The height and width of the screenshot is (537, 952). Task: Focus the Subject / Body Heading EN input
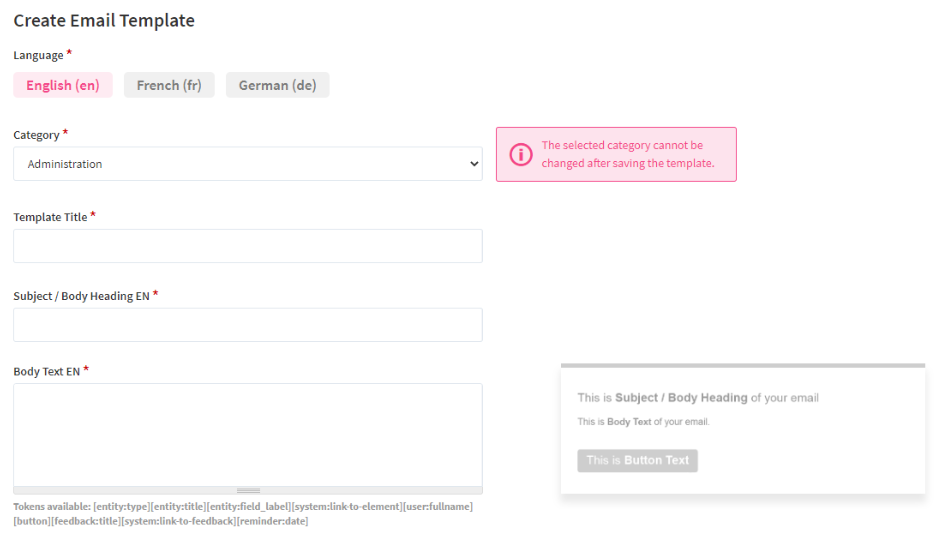coord(247,325)
